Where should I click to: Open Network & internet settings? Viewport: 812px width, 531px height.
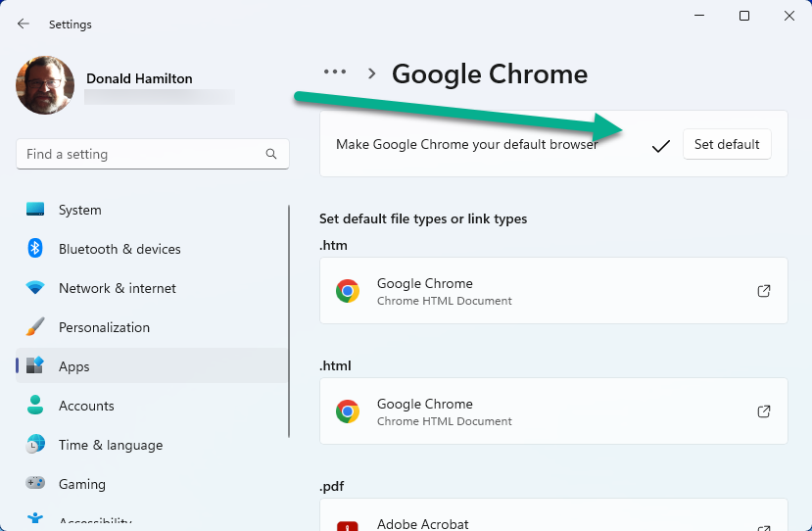coord(152,288)
